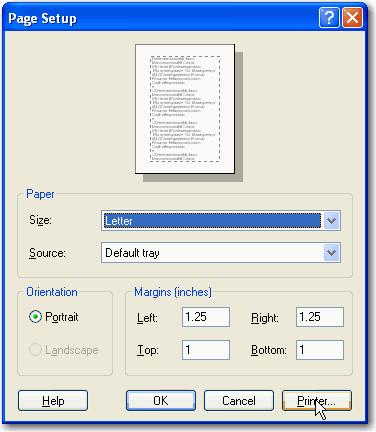Confirm settings with the OK button
Image resolution: width=376 pixels, height=432 pixels.
(161, 401)
